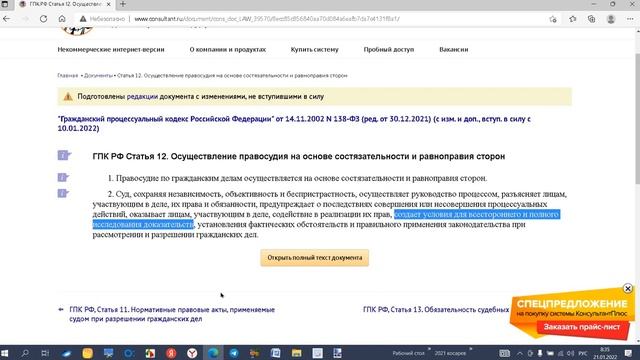Open the Гражданский процессуальный кодекс document title link
This screenshot has height=360, width=640.
tap(294, 124)
